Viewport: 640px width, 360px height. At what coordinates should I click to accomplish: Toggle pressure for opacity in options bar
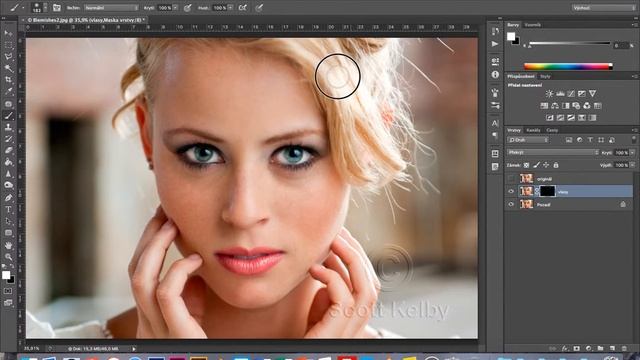pyautogui.click(x=187, y=8)
